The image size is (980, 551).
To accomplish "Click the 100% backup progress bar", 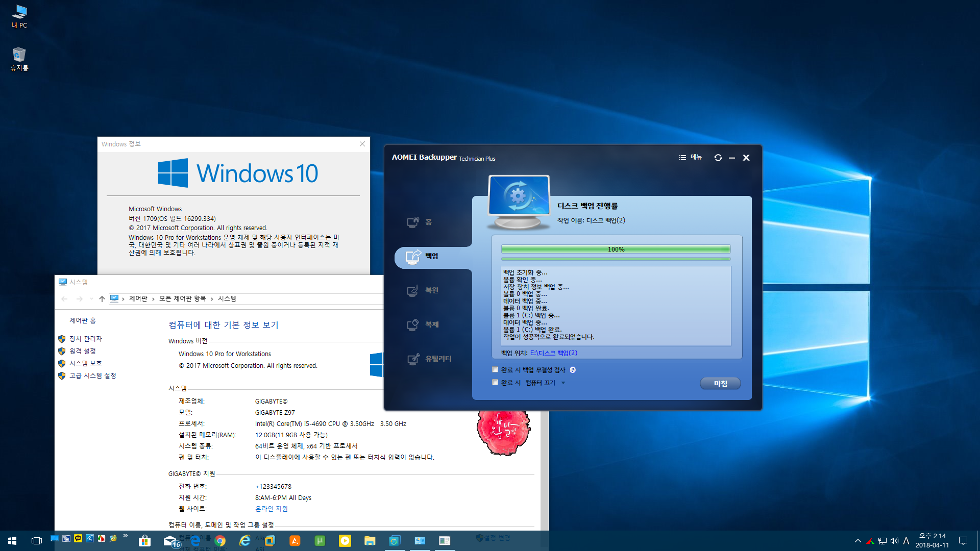I will point(616,249).
